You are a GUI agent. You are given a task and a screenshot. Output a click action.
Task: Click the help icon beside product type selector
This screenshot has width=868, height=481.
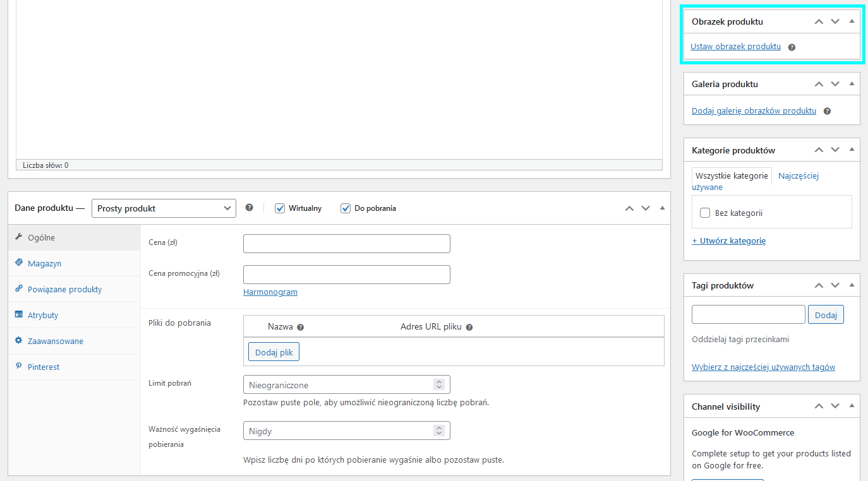(x=249, y=208)
